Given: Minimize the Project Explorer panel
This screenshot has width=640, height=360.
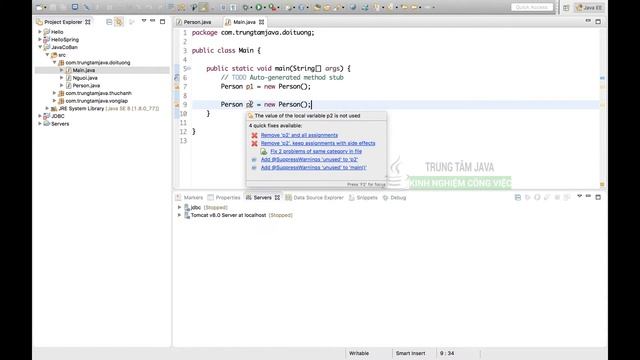Looking at the screenshot, I should point(153,21).
